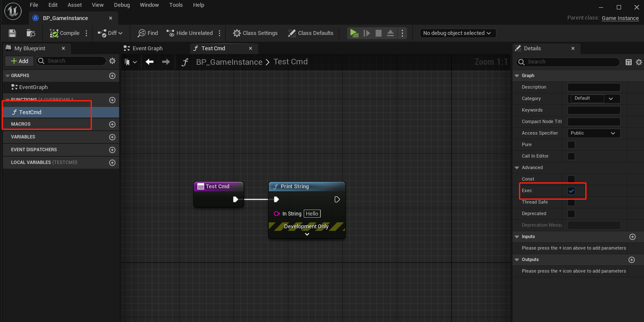644x322 pixels.
Task: Open the Tools menu
Action: click(x=176, y=5)
